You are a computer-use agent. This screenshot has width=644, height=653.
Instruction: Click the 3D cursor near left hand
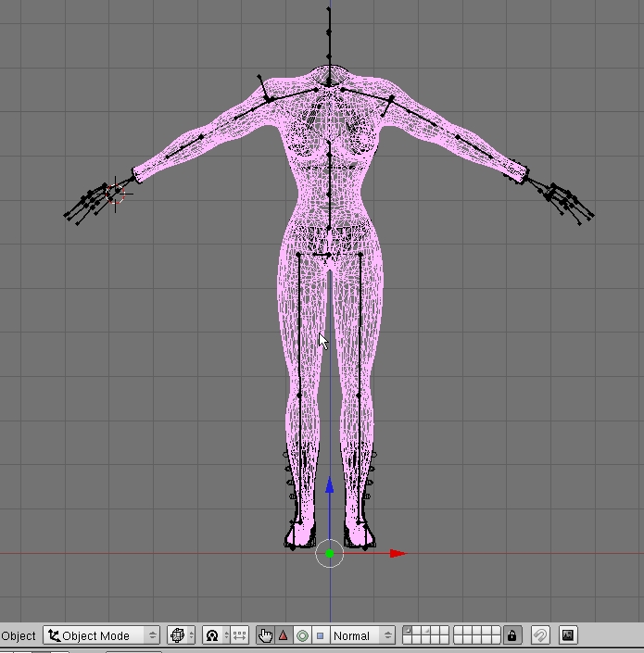(x=117, y=193)
